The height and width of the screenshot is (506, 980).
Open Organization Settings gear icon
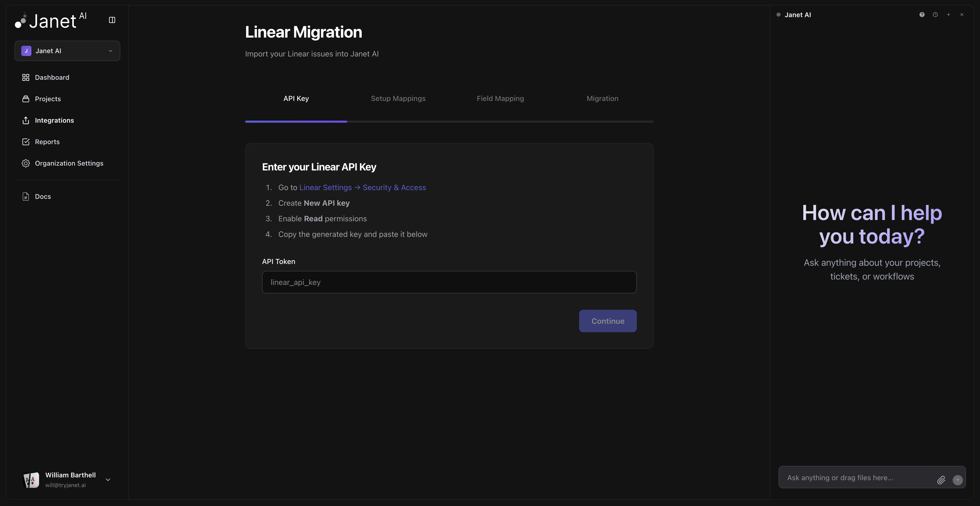pos(26,163)
